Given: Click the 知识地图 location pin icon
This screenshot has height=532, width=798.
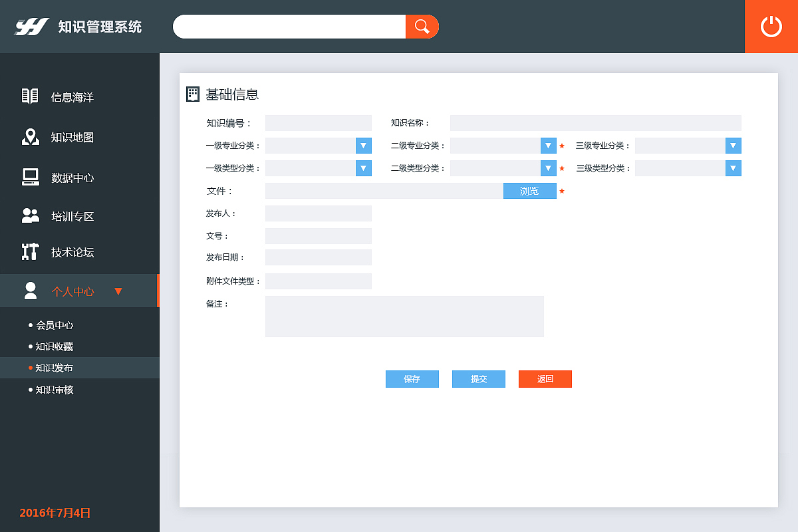Looking at the screenshot, I should click(29, 137).
